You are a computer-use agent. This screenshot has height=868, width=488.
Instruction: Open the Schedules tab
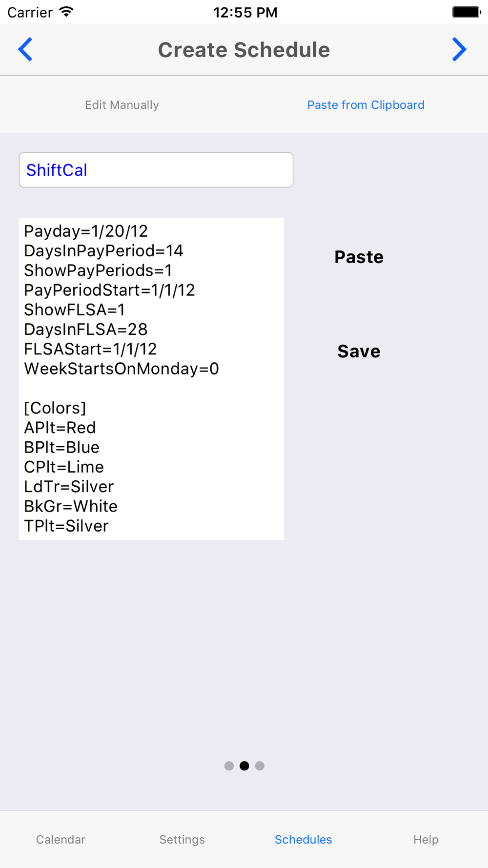click(304, 839)
